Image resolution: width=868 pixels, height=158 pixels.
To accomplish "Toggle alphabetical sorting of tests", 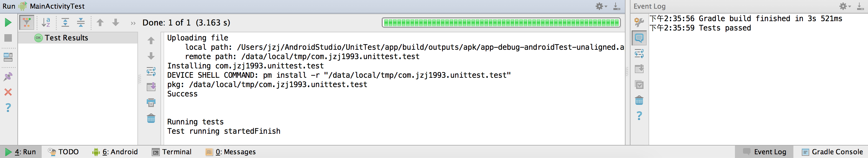I will tap(46, 23).
